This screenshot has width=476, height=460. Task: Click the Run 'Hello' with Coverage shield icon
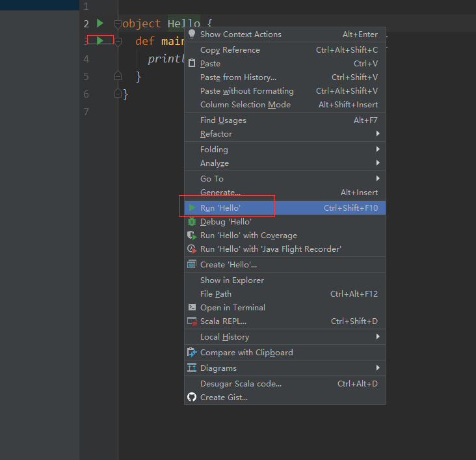(192, 236)
